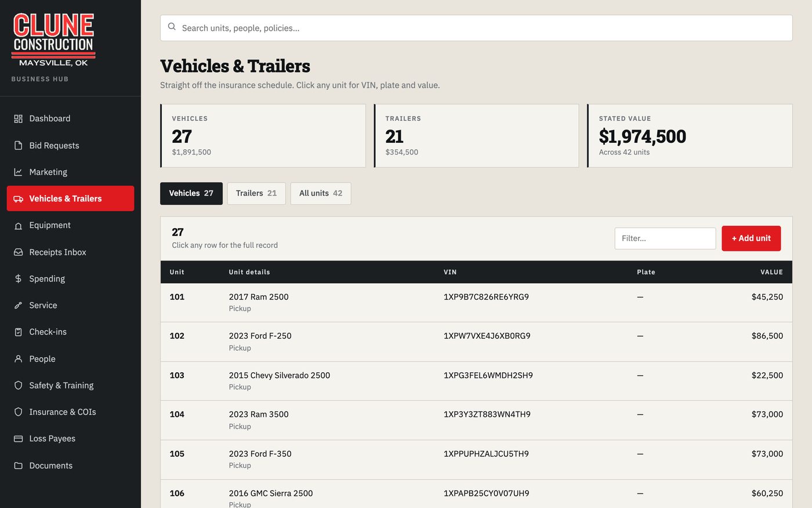
Task: Click the Equipment icon in sidebar
Action: [x=18, y=225]
